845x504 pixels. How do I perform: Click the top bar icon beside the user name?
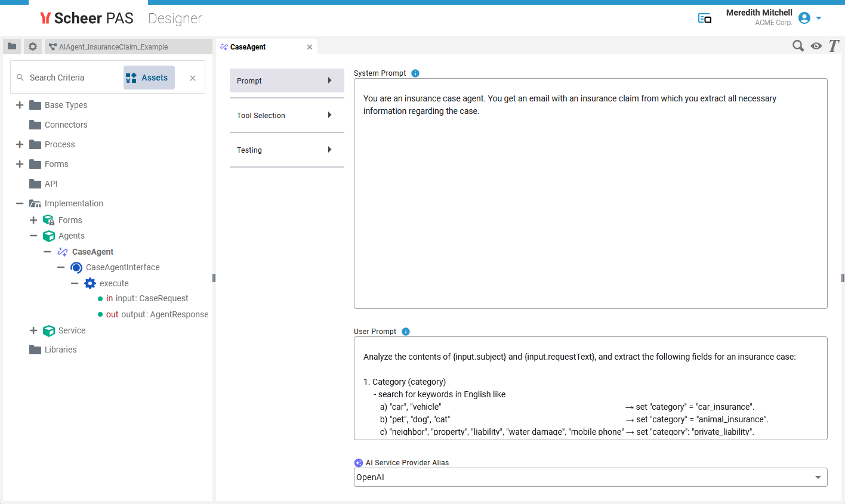pos(705,18)
